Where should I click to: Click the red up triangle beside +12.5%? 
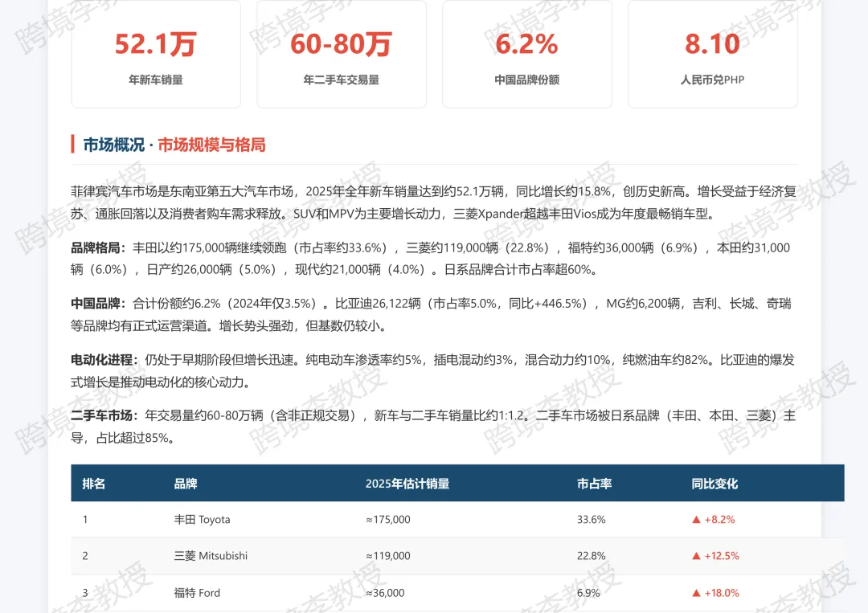point(696,555)
